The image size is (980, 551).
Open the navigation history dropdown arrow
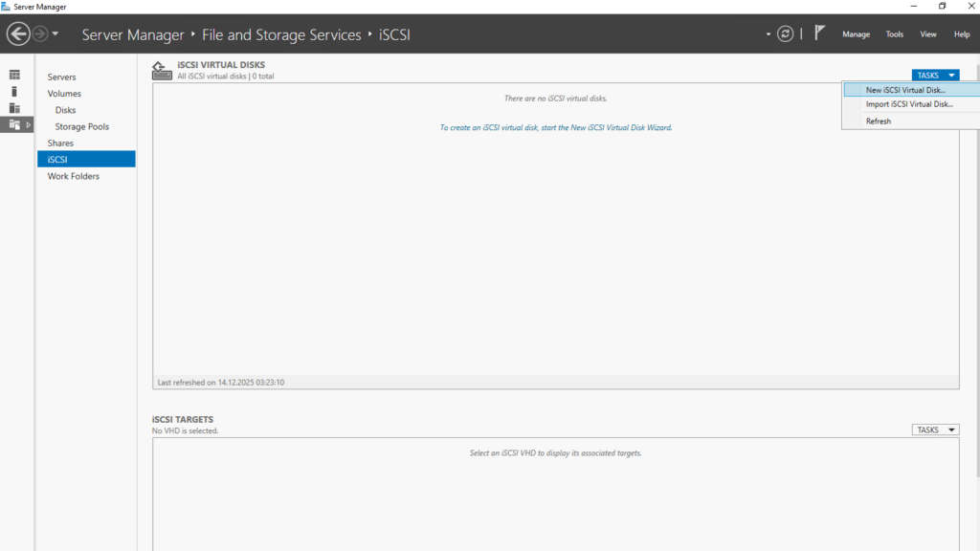tap(56, 34)
